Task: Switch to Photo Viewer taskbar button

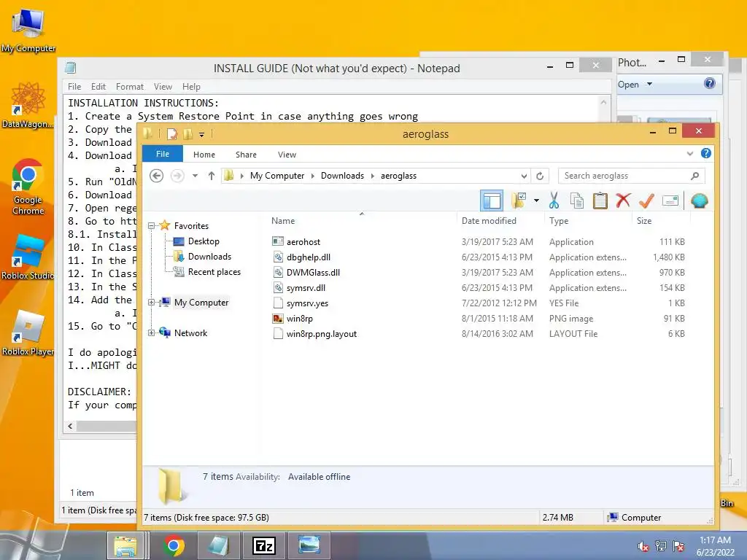Action: 309,545
